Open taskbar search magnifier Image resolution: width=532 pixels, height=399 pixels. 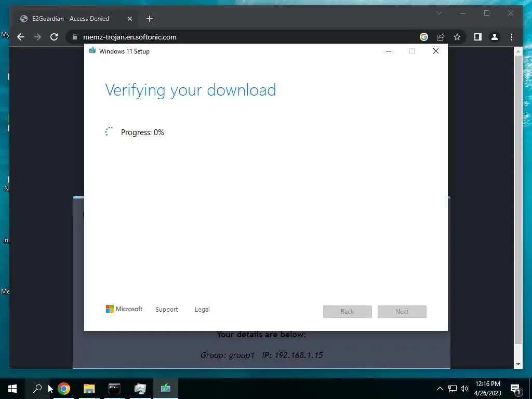tap(37, 388)
